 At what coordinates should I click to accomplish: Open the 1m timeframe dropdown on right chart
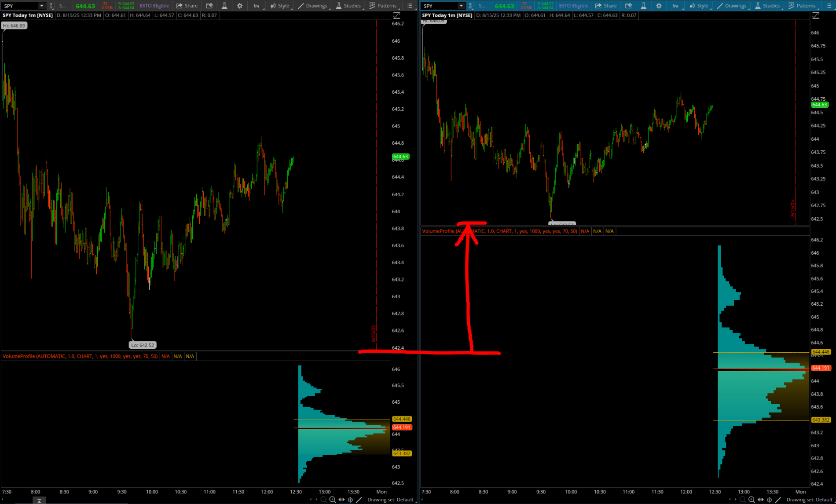pos(675,6)
